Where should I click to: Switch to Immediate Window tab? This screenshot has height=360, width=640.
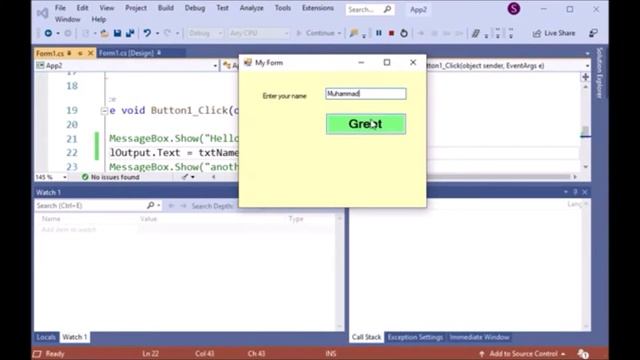tap(479, 337)
